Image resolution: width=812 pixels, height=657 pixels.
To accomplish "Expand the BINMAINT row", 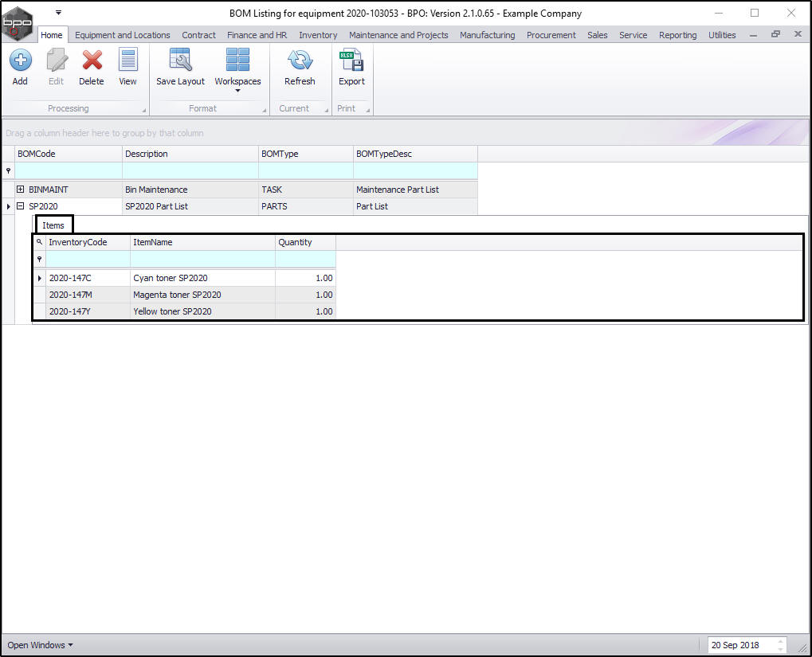I will pos(20,190).
